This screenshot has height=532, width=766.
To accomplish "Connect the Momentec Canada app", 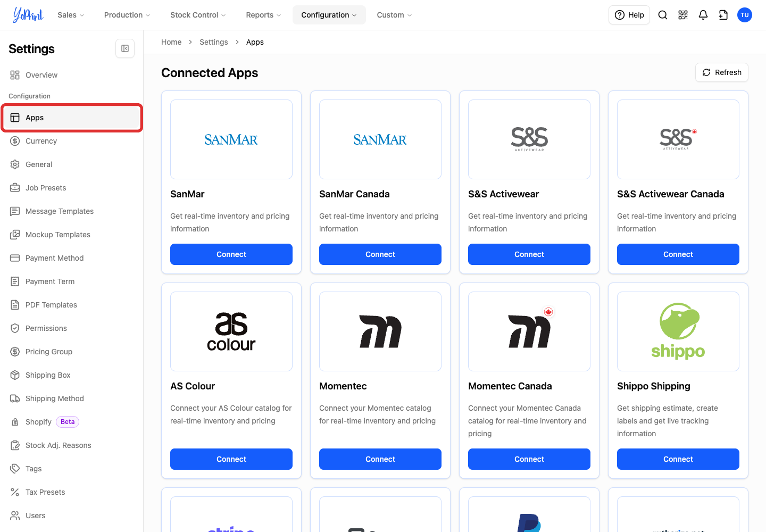I will click(529, 459).
